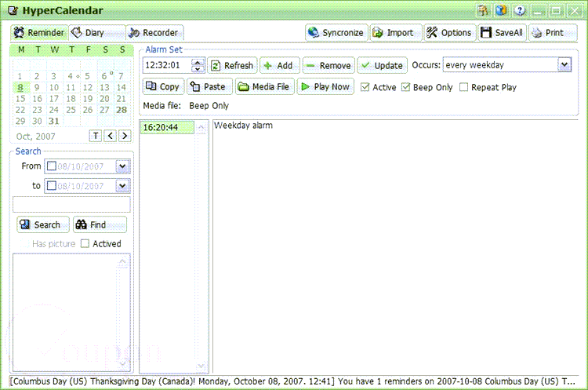This screenshot has height=390, width=588.
Task: Click the 12:32:01 alarm time field
Action: 167,65
